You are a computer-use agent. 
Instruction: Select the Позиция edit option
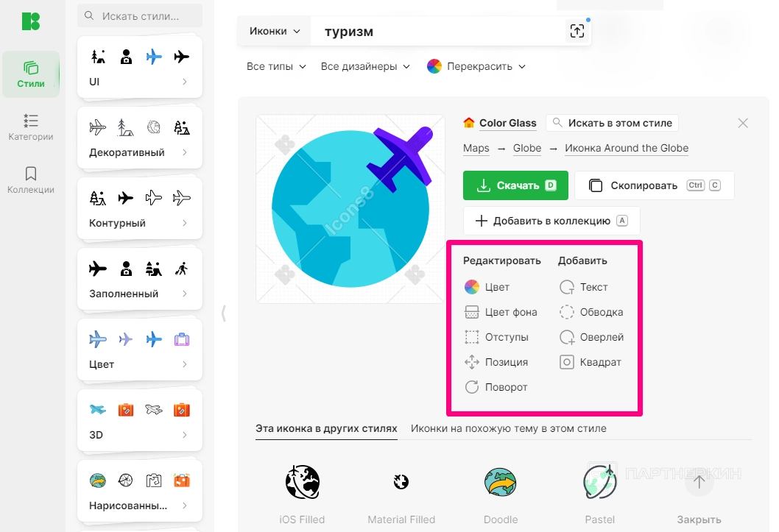(x=496, y=362)
